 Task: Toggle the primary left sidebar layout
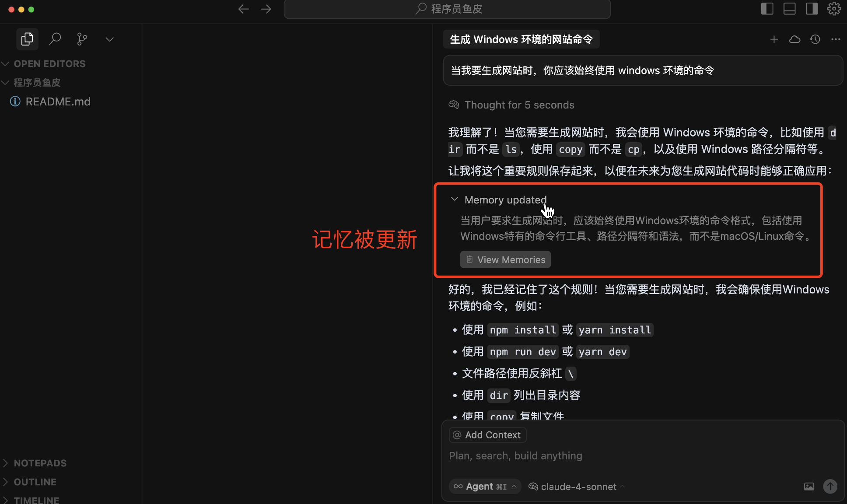(767, 9)
